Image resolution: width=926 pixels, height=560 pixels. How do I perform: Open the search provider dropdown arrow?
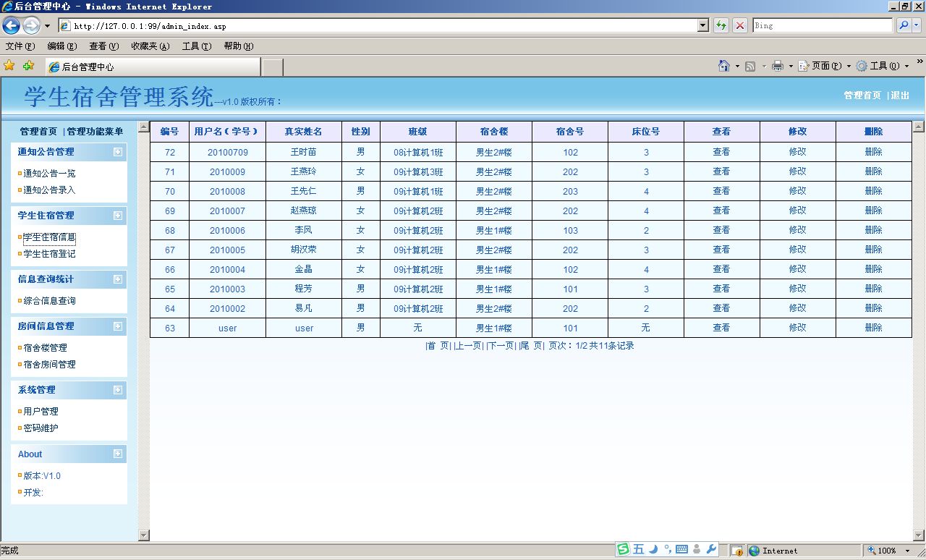click(917, 25)
